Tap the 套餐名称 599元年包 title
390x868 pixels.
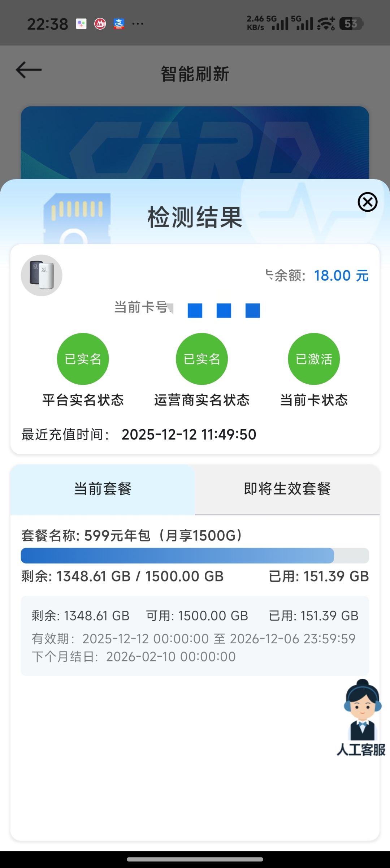[x=132, y=536]
